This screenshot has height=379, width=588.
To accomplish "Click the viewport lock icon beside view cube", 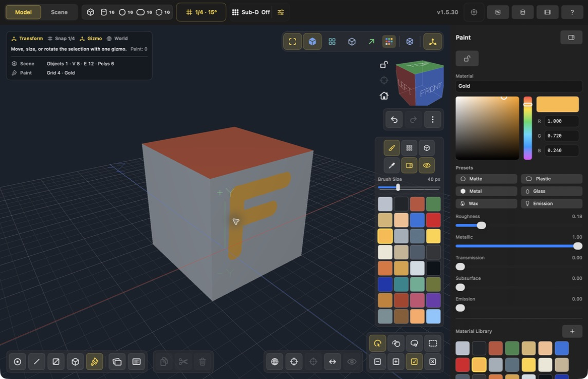I will [x=383, y=64].
